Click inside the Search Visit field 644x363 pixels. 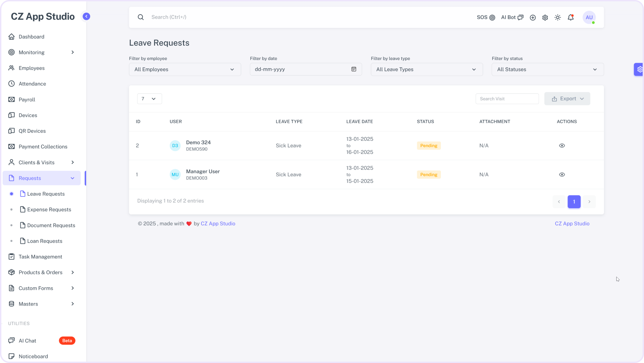coord(507,98)
